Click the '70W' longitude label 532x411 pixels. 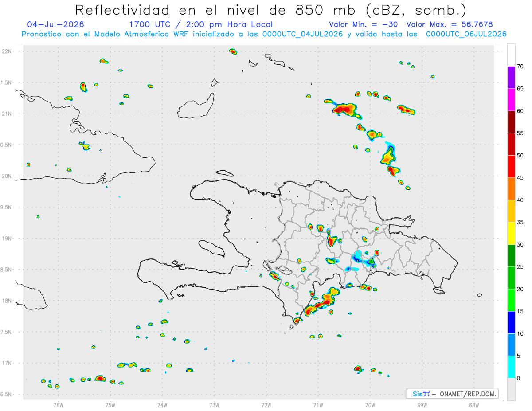click(370, 405)
